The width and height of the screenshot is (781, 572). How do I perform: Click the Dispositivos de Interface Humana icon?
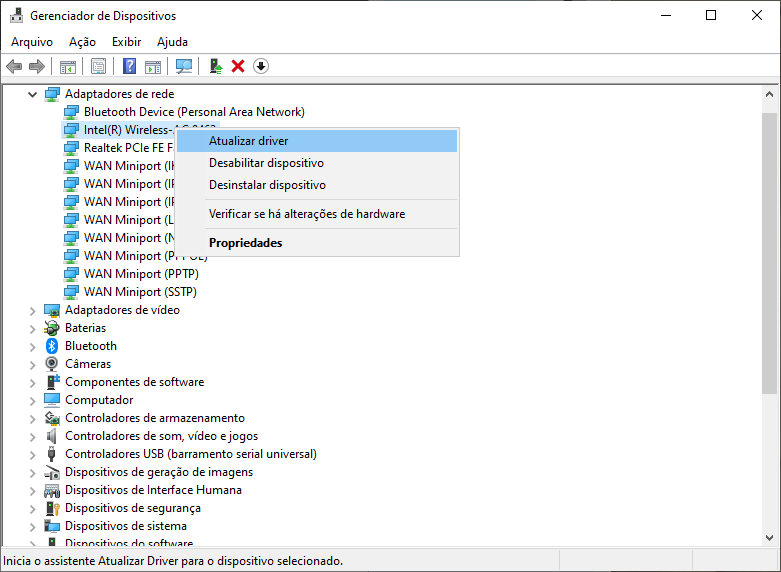(52, 490)
